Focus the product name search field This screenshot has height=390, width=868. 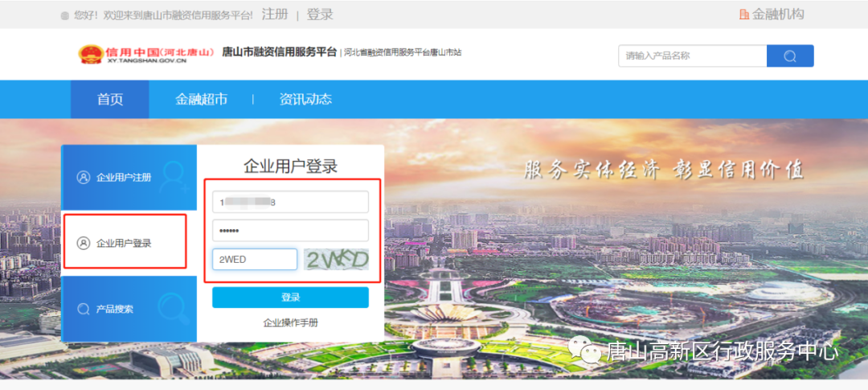click(692, 55)
